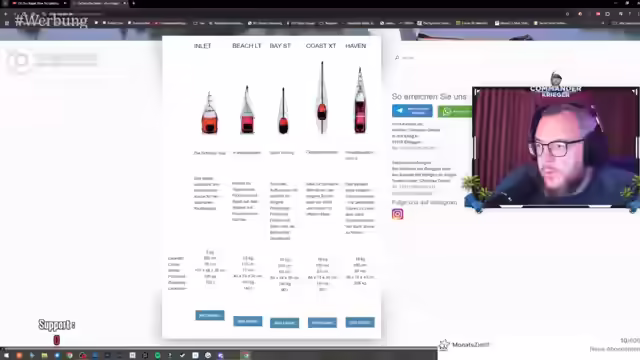Select the HAVEN column heading
Viewport: 640px width, 360px height.
pyautogui.click(x=356, y=46)
